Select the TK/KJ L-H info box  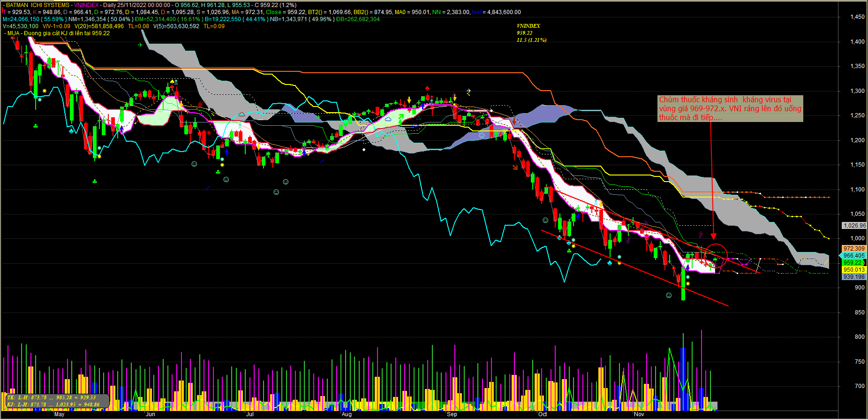coord(57,401)
